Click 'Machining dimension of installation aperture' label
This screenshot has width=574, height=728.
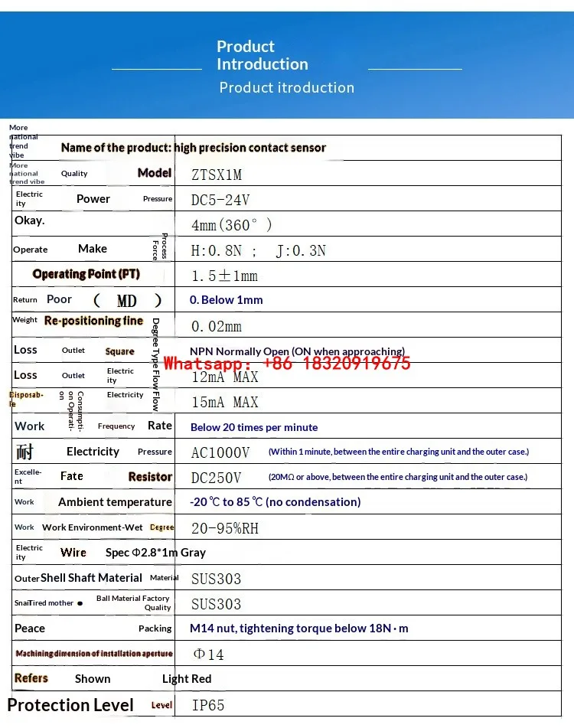click(94, 654)
